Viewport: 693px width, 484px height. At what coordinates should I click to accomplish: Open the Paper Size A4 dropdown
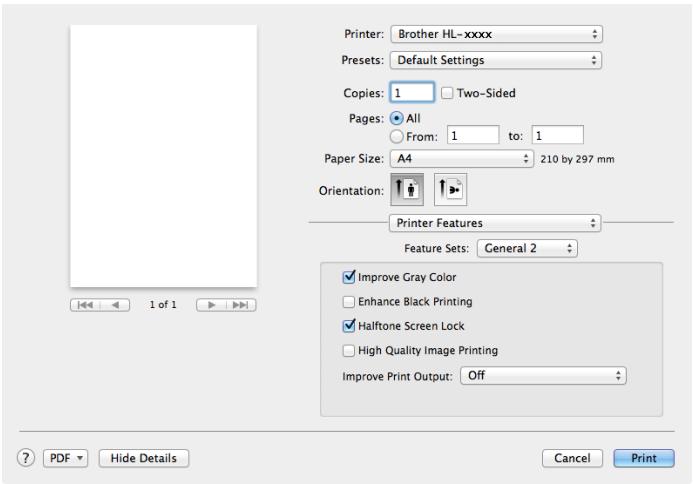point(462,159)
